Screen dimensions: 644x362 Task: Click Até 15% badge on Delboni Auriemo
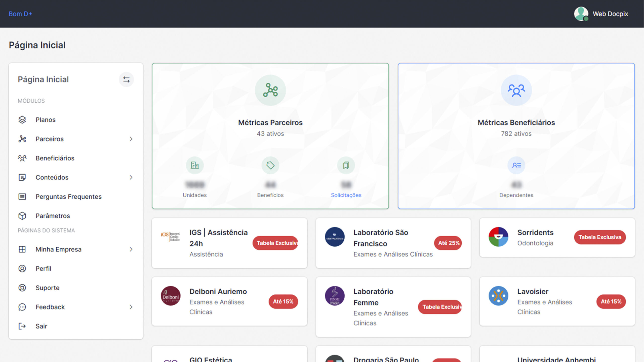point(283,301)
